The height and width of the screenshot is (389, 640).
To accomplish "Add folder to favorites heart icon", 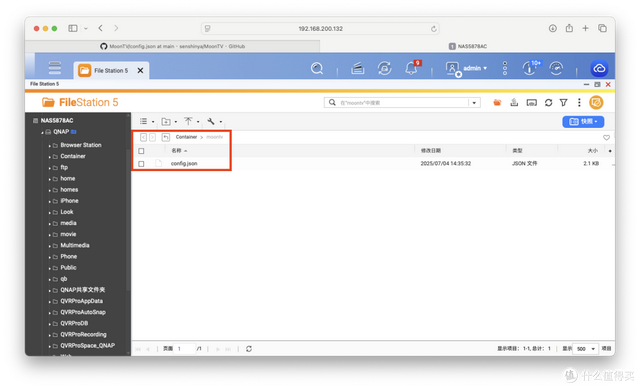I will point(607,138).
